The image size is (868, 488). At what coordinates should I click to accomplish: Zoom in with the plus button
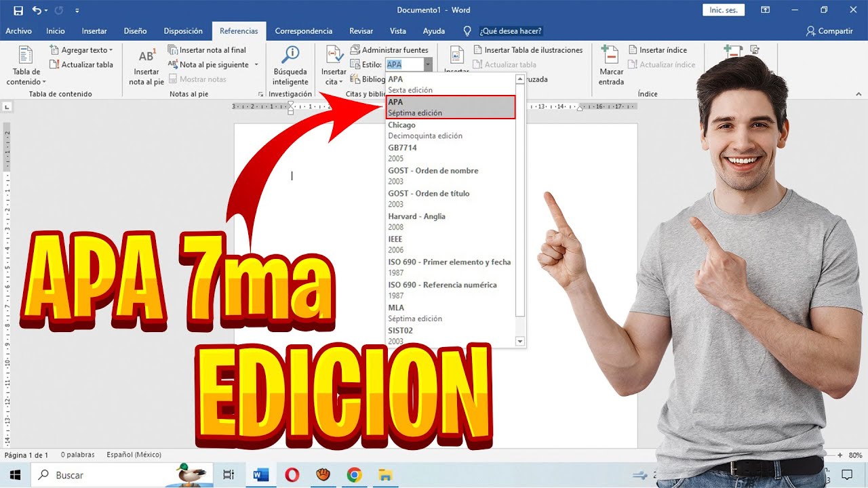point(840,455)
